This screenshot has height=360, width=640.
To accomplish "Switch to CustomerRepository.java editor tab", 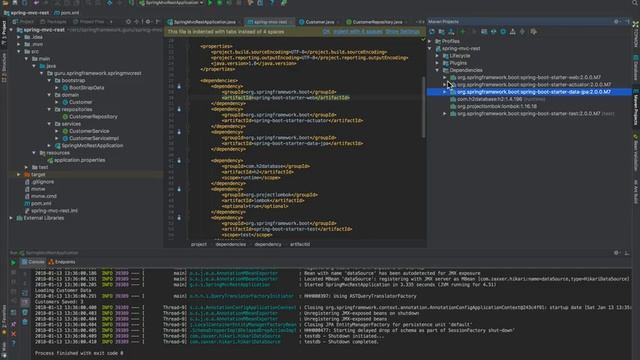I will click(x=376, y=22).
